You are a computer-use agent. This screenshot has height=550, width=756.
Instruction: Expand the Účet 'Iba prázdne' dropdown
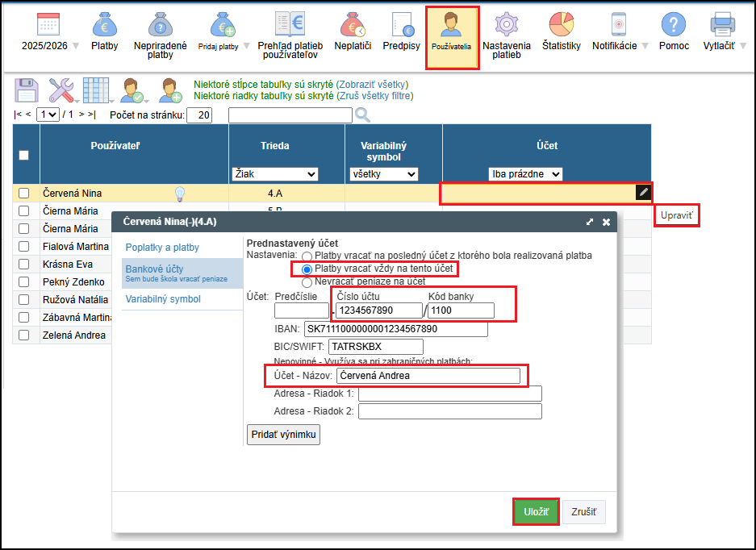coord(526,174)
